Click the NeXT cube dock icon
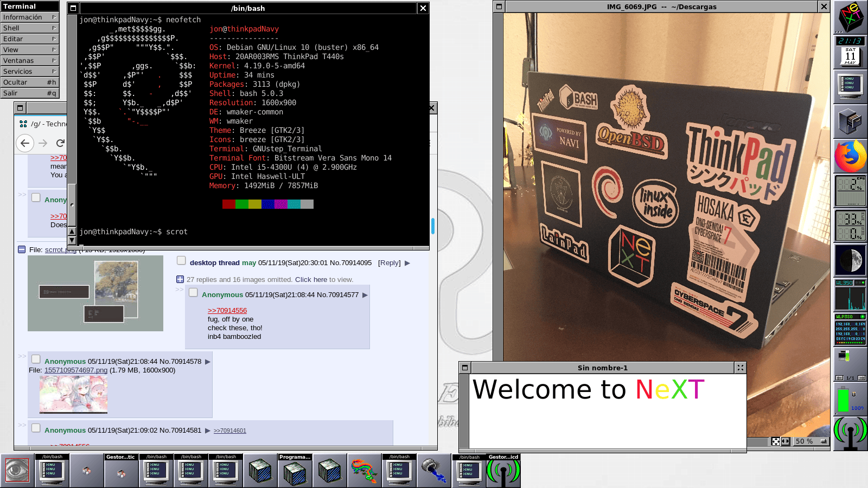Screen dimensions: 868x488 click(x=850, y=17)
